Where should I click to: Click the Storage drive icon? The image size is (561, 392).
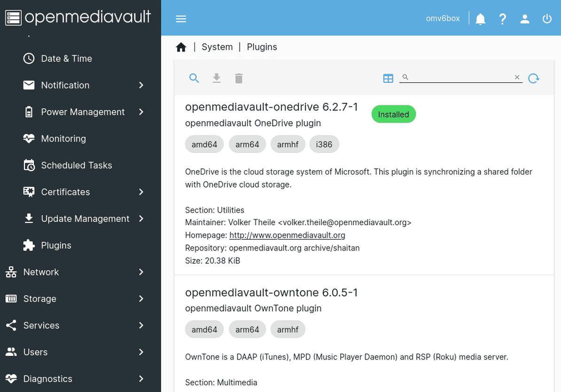11,298
